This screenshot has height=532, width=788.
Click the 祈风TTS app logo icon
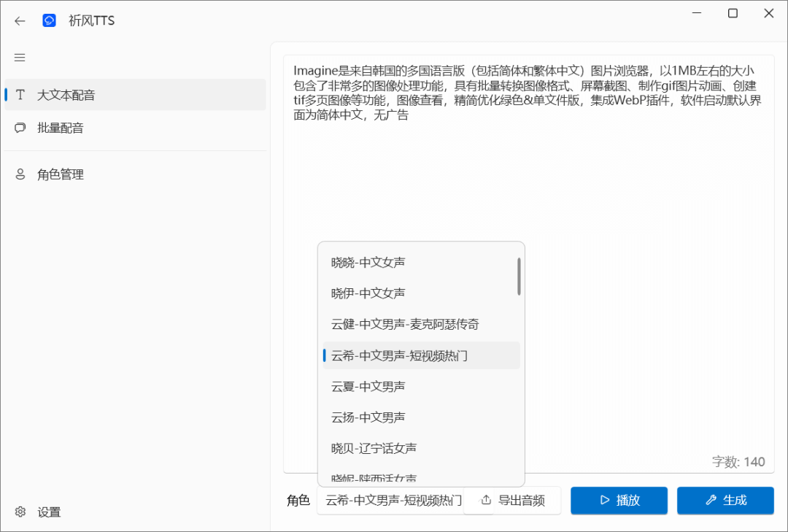[x=50, y=20]
